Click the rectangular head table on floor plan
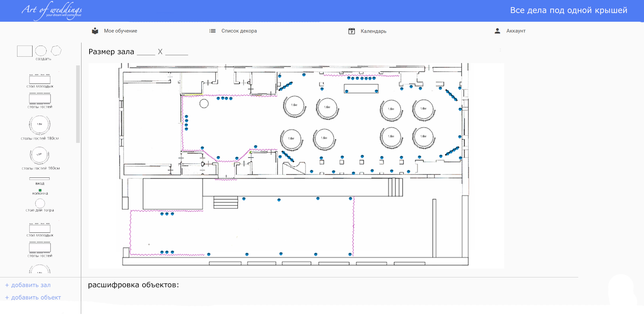Viewport: 644px width, 320px height. pos(361,89)
